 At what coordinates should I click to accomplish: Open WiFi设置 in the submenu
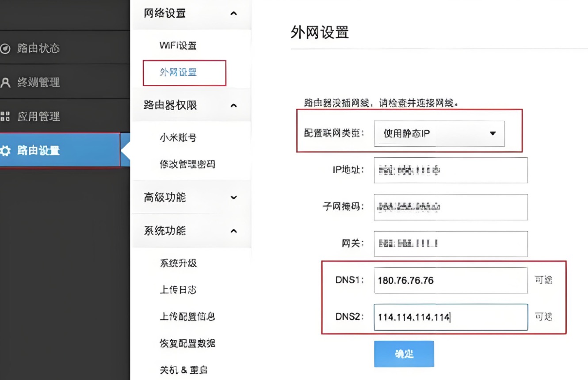click(x=178, y=46)
